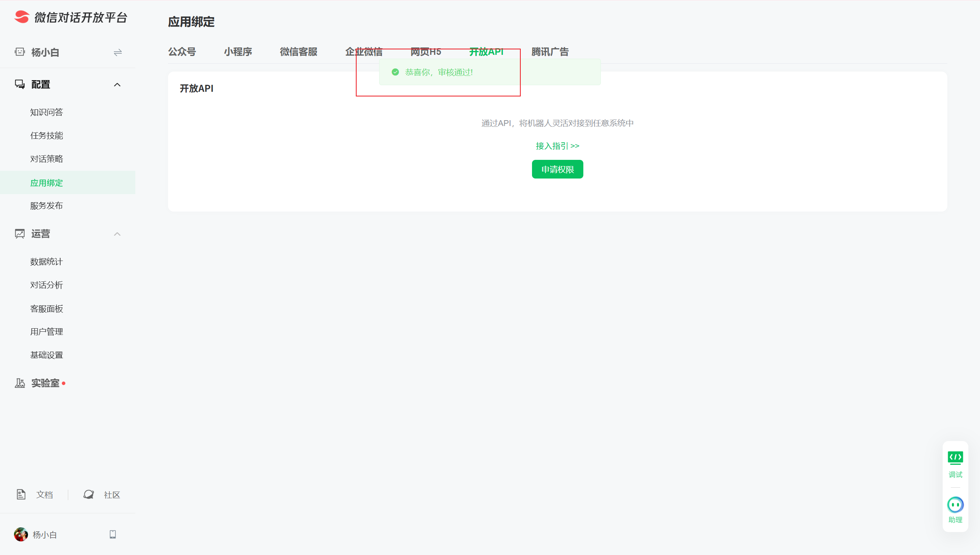Collapse the 配置 section chevron
Screen dimensions: 980x555
(x=117, y=84)
